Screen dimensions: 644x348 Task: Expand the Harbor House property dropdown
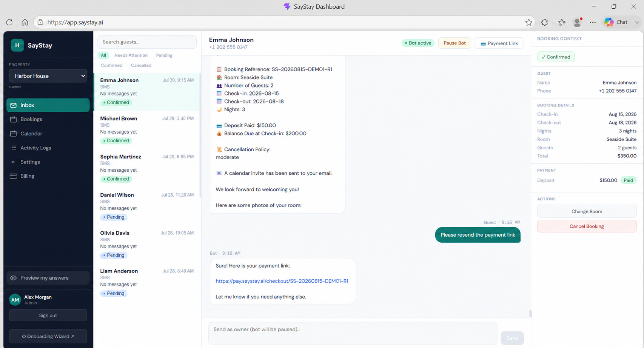pos(48,76)
